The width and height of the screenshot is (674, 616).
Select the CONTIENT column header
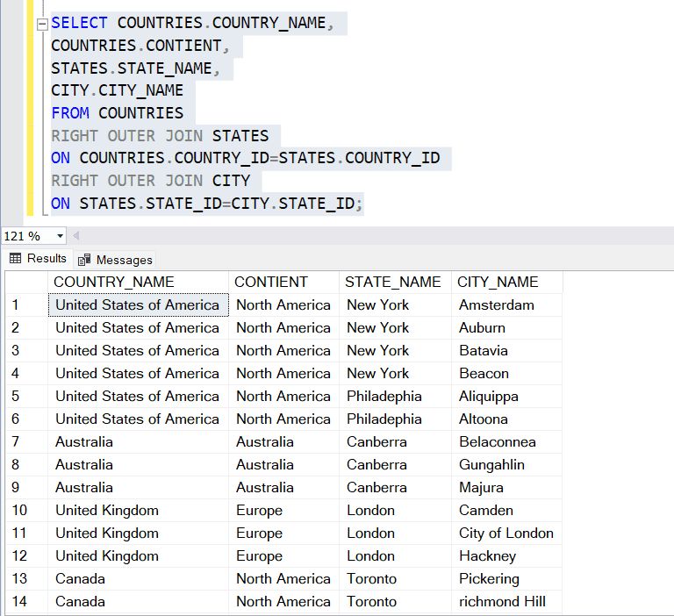[283, 282]
